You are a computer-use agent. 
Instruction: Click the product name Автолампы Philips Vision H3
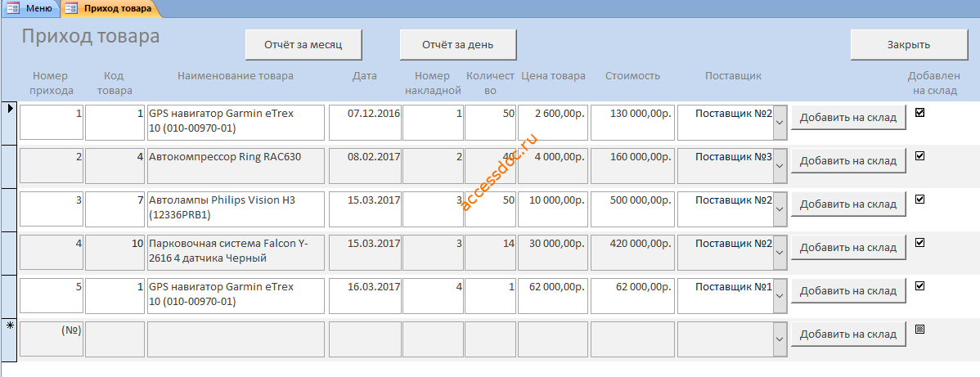point(236,209)
